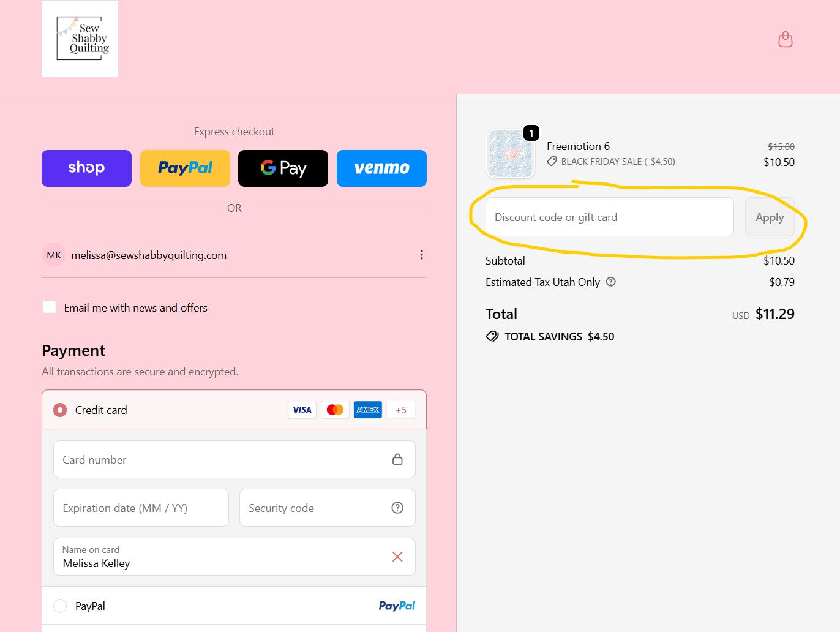Clear the name on card field
The width and height of the screenshot is (840, 632).
tap(397, 557)
